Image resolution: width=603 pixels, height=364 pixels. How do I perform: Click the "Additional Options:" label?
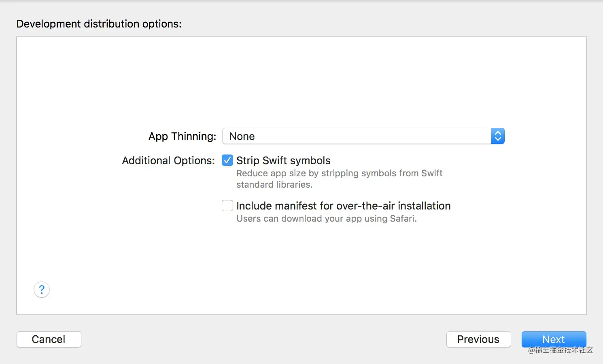[x=168, y=161]
